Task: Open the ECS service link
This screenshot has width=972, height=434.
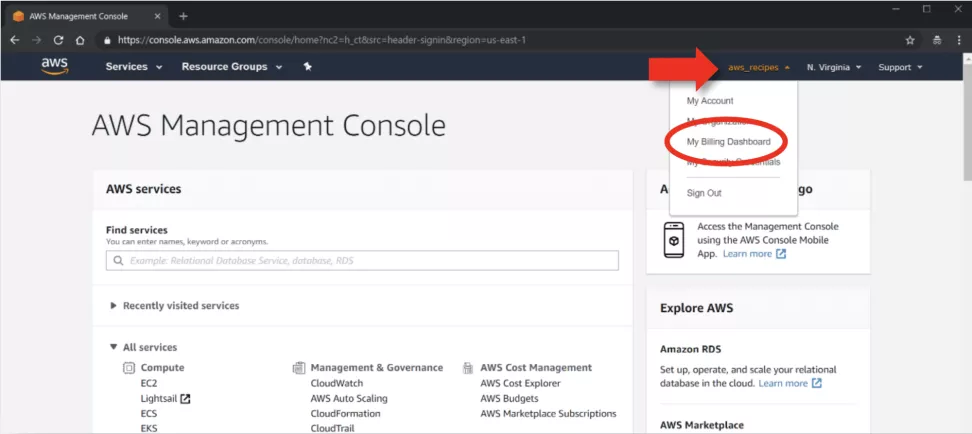Action: pyautogui.click(x=149, y=414)
